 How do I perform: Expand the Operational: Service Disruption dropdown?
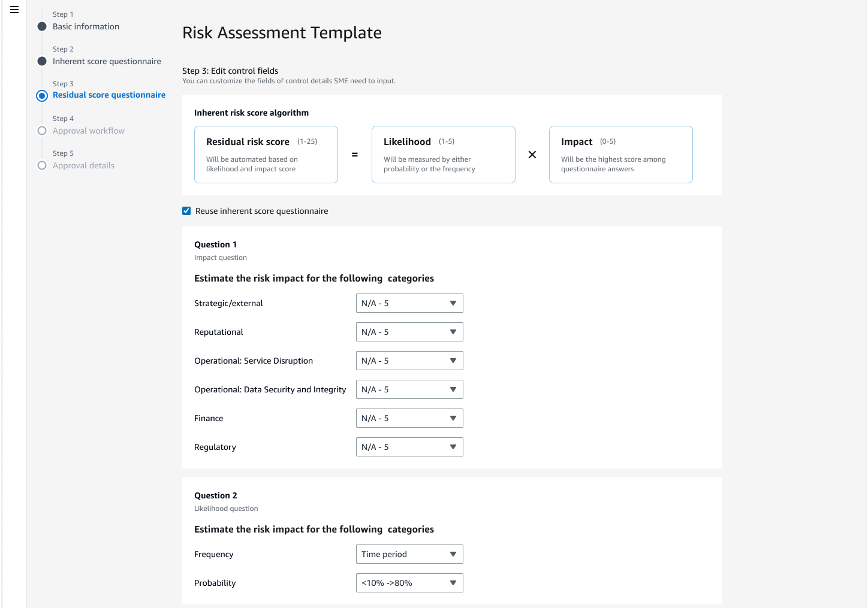pos(409,361)
